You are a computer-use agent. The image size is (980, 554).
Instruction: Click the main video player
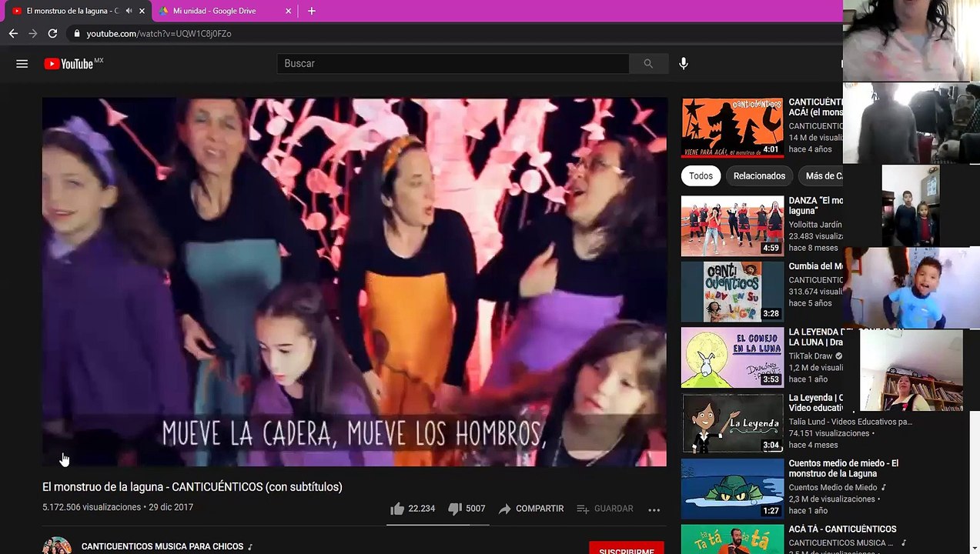(354, 282)
